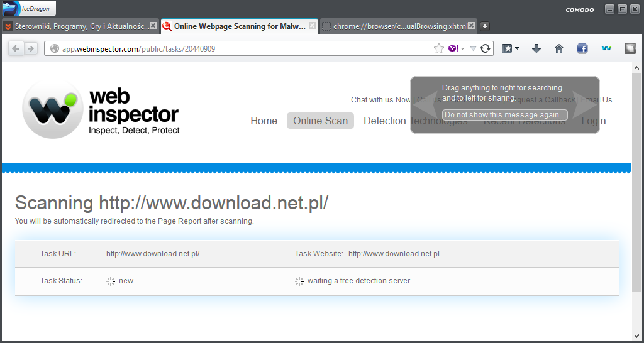Click the right arrow in drag overlay

(x=585, y=105)
